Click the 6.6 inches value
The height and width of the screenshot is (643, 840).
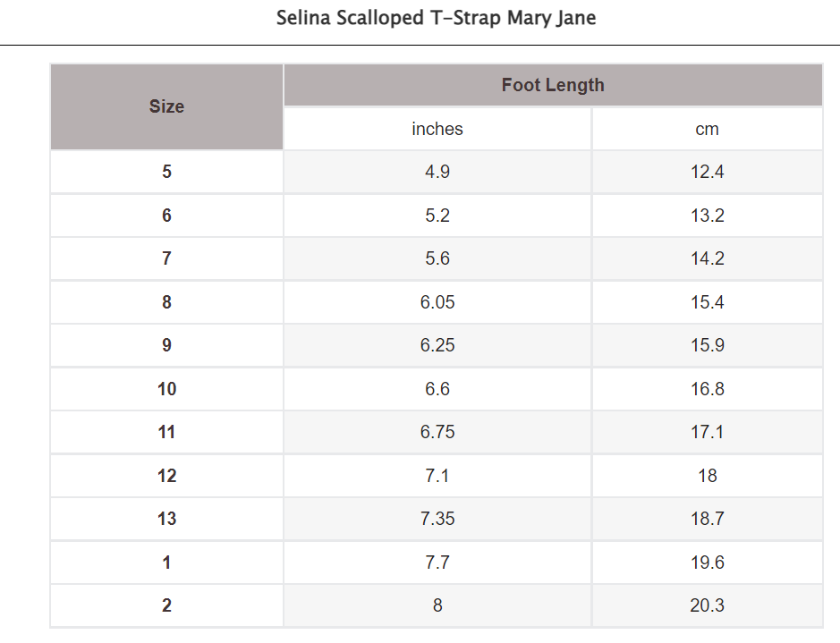437,389
